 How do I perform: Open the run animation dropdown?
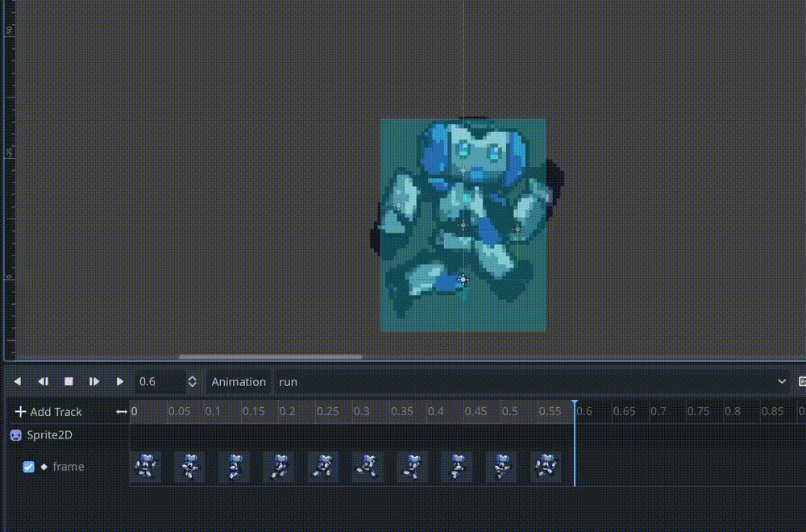click(532, 382)
